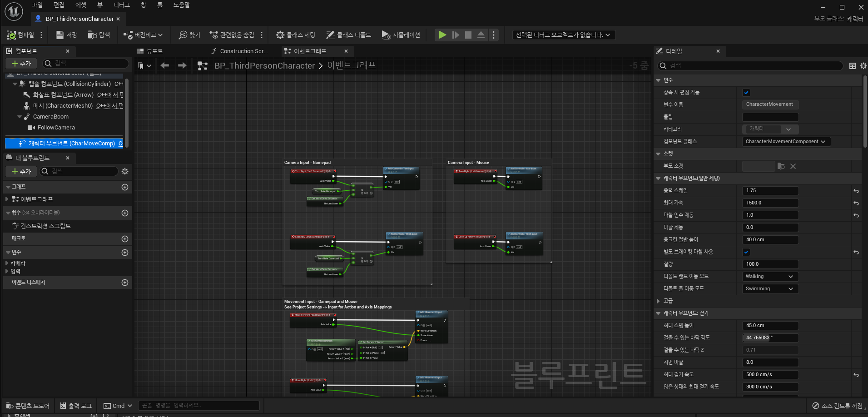Image resolution: width=868 pixels, height=417 pixels.
Task: Click the Stop playback icon
Action: (468, 35)
